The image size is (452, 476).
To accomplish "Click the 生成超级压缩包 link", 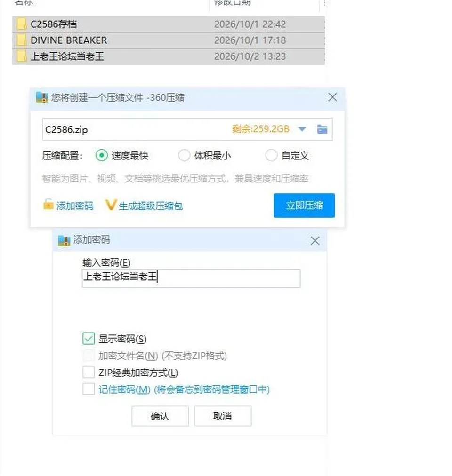I will click(151, 206).
